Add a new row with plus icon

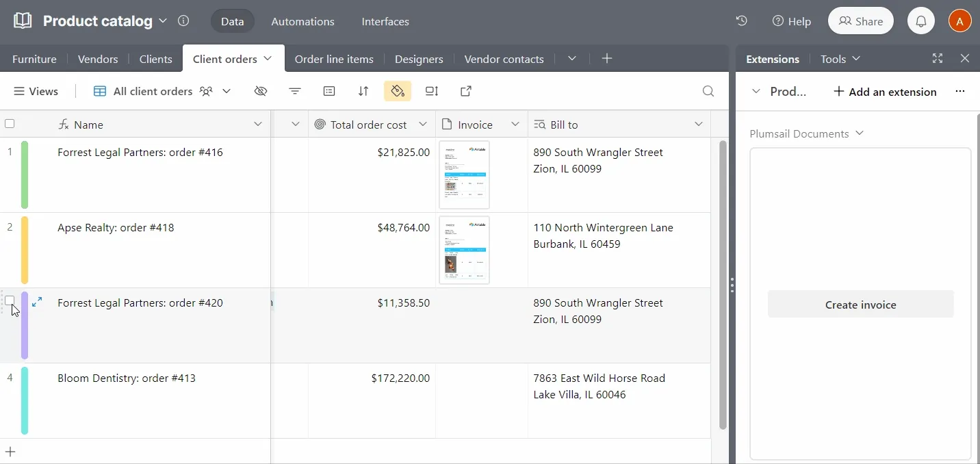pyautogui.click(x=10, y=452)
